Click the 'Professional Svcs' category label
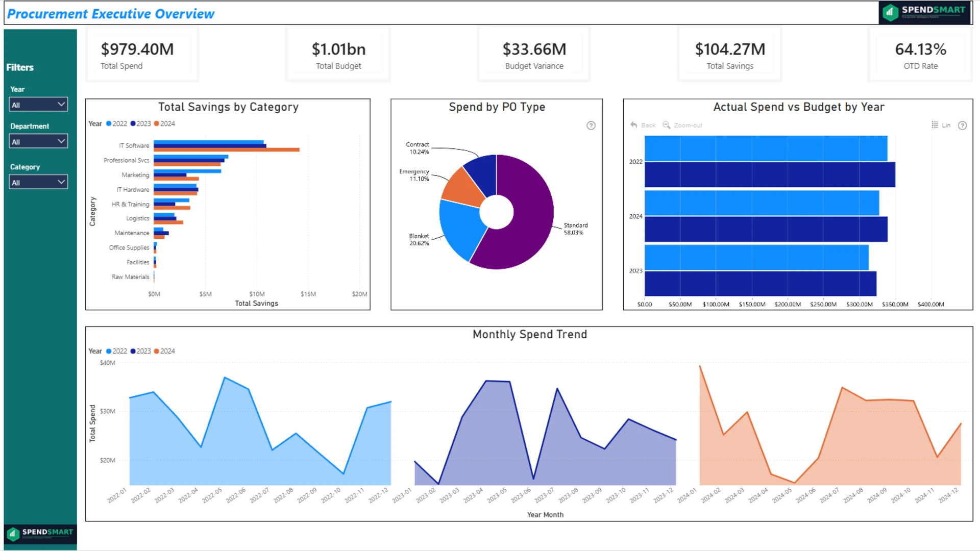This screenshot has width=980, height=551. tap(127, 160)
